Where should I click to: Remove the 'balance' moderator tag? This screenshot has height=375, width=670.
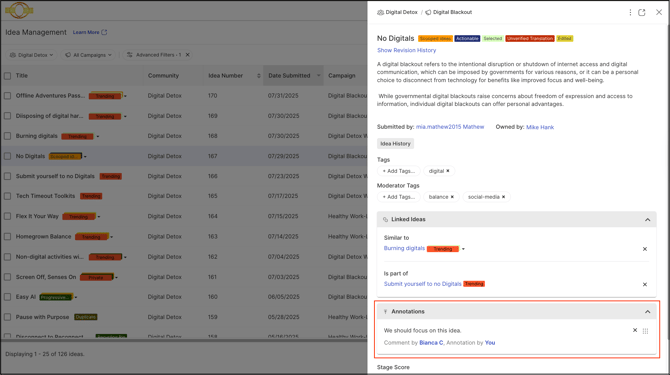click(x=452, y=197)
